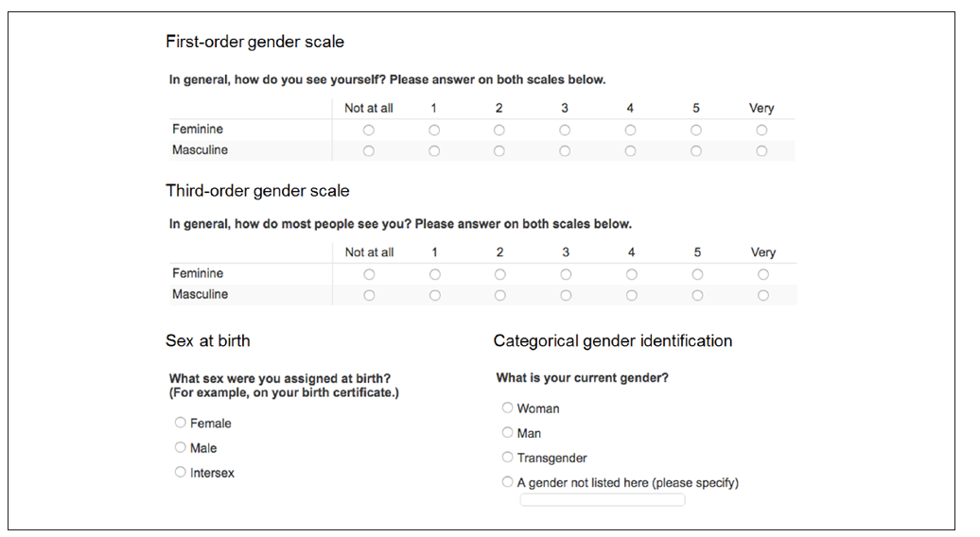Select Woman as current gender
Viewport: 980px width, 537px height.
coord(508,408)
